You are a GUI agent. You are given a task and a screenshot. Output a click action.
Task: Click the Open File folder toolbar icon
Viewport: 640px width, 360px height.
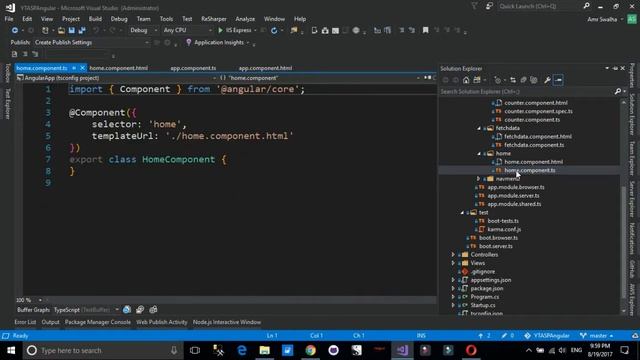pos(61,30)
